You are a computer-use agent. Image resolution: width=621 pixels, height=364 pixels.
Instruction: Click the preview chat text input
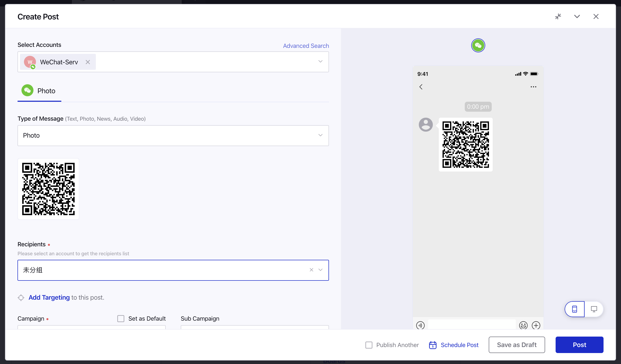472,325
